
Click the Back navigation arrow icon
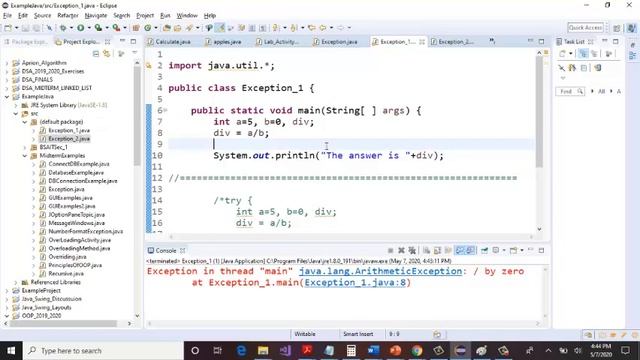323,28
